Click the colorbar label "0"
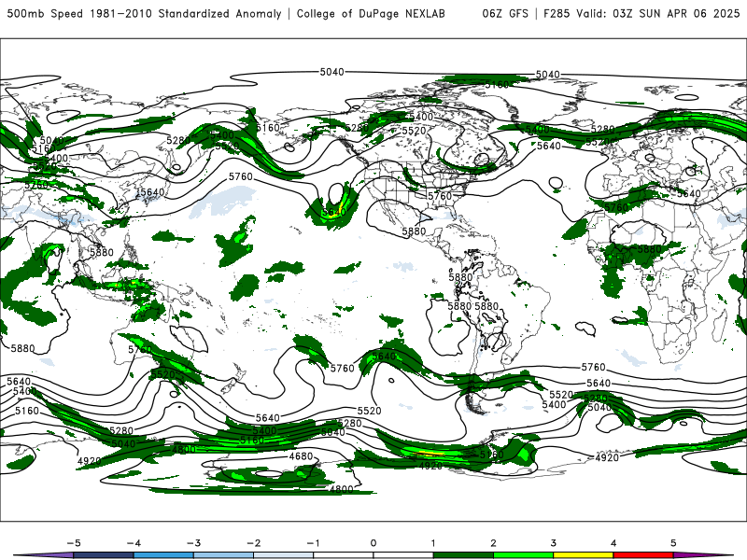This screenshot has width=747, height=560. pyautogui.click(x=373, y=543)
